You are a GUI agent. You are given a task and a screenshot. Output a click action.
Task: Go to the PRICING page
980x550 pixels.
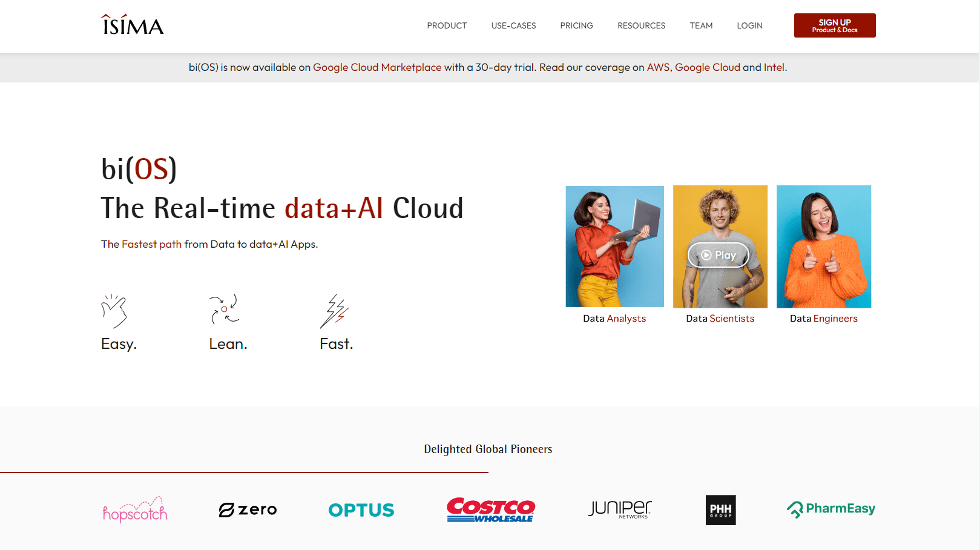point(576,25)
